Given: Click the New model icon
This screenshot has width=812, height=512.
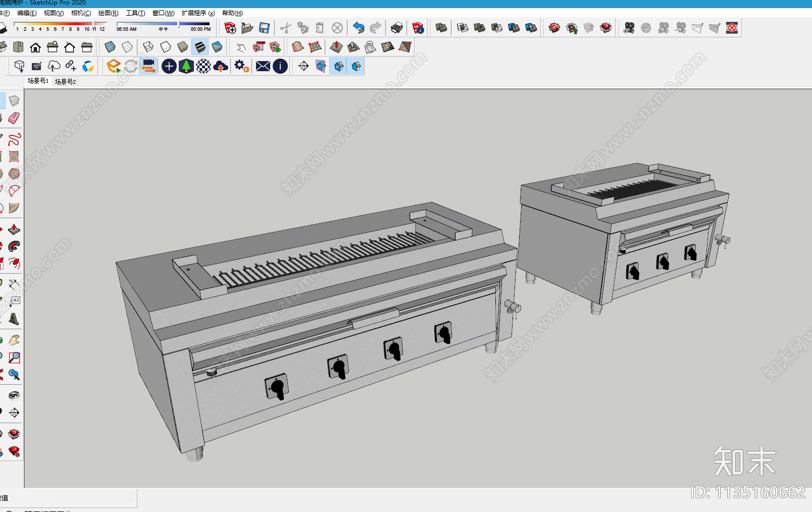Looking at the screenshot, I should 230,28.
